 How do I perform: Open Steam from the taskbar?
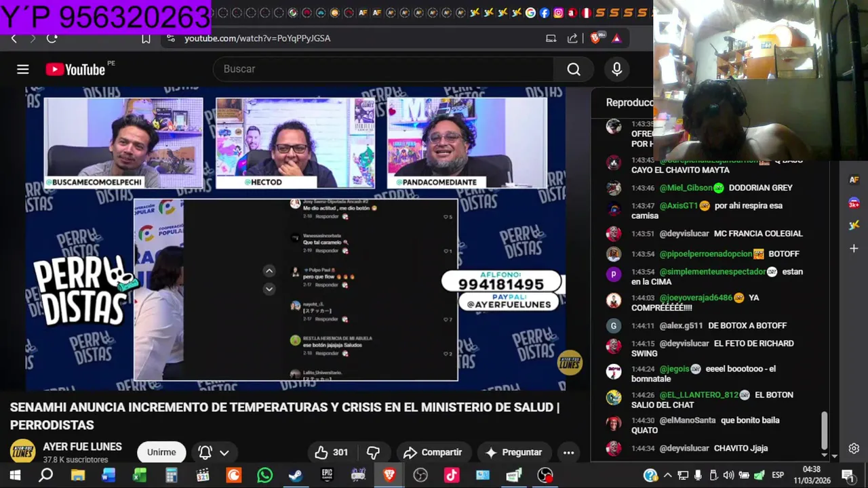pos(296,475)
